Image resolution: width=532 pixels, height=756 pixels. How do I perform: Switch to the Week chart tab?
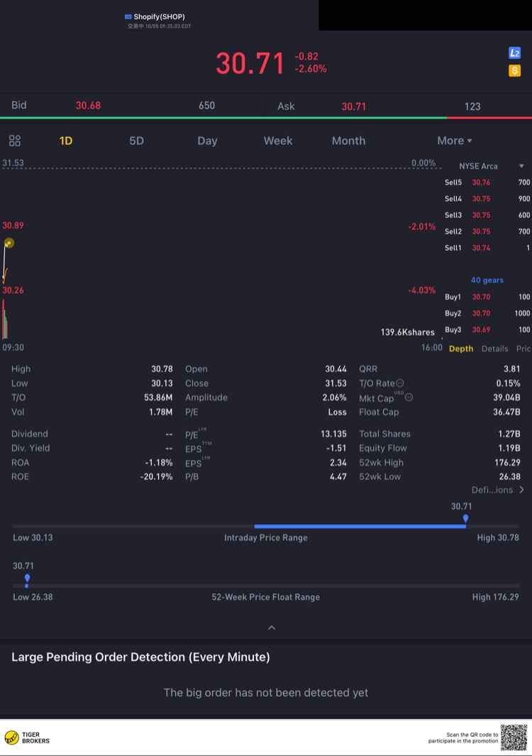tap(278, 141)
